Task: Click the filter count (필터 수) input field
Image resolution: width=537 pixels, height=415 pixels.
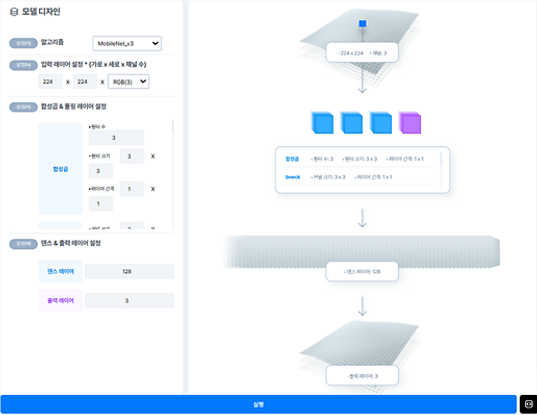Action: (x=116, y=138)
